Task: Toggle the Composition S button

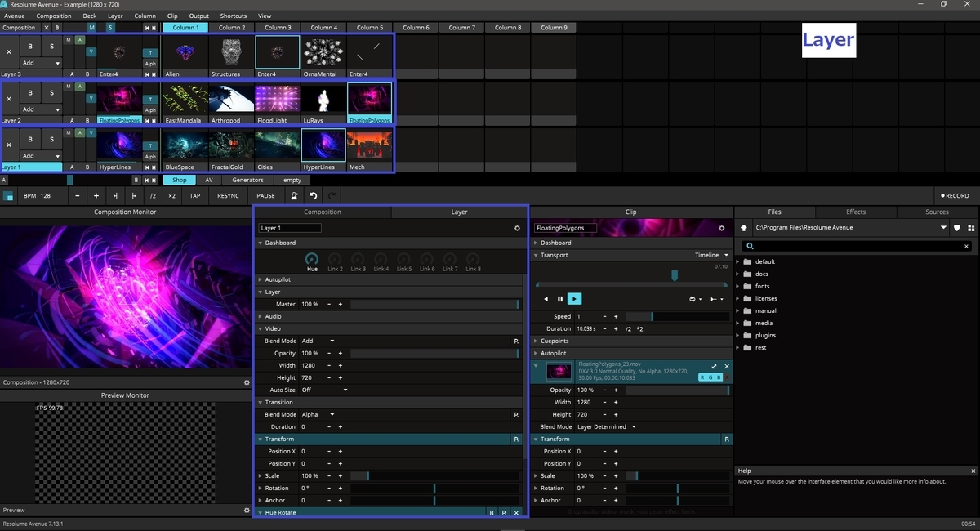Action: 110,28
